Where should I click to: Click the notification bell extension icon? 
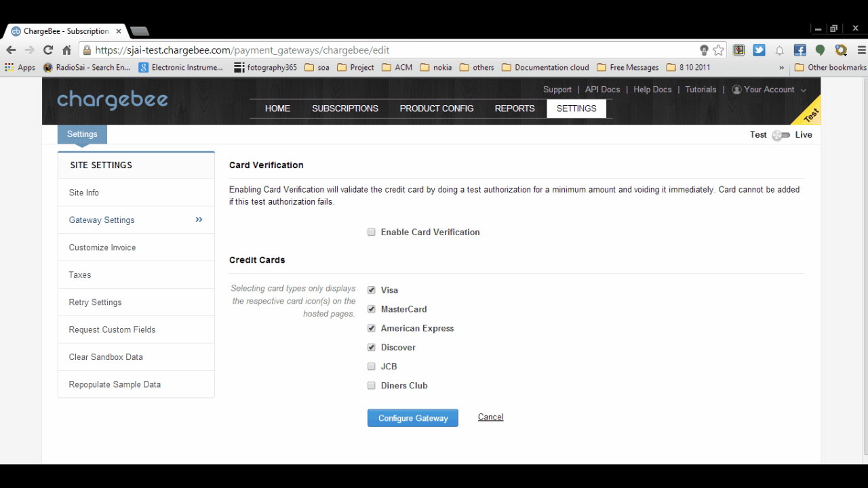pyautogui.click(x=779, y=50)
